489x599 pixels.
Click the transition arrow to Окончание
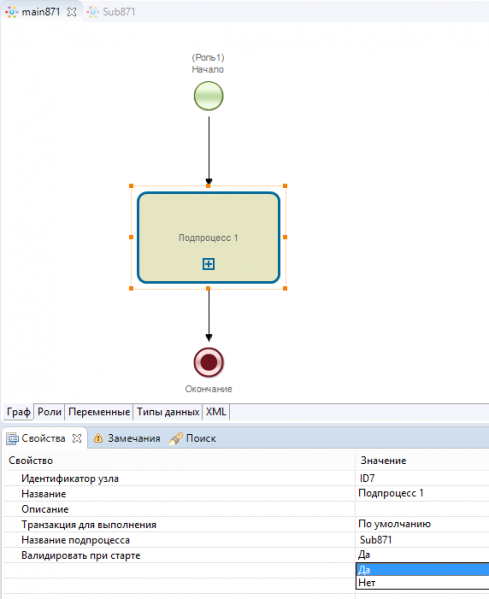click(x=209, y=315)
